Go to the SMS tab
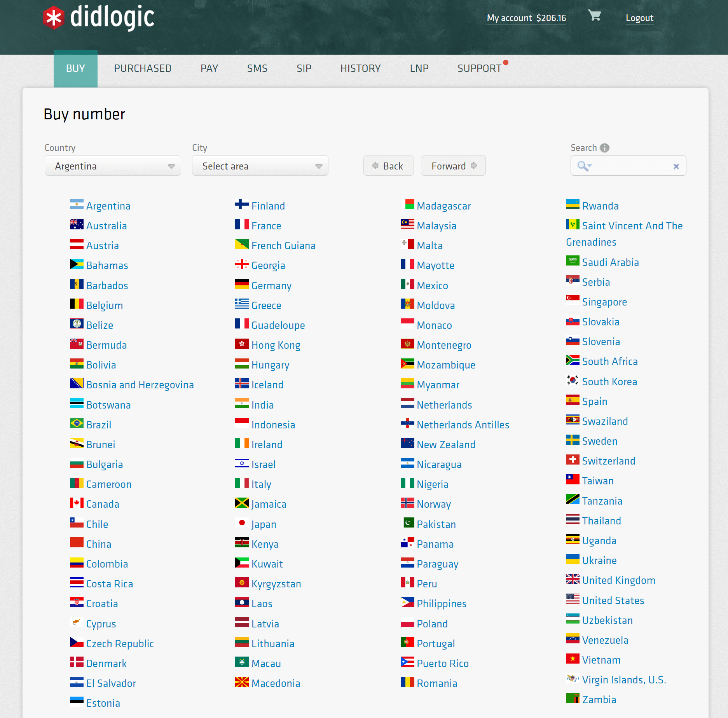Screen dimensions: 728x718 coord(257,68)
